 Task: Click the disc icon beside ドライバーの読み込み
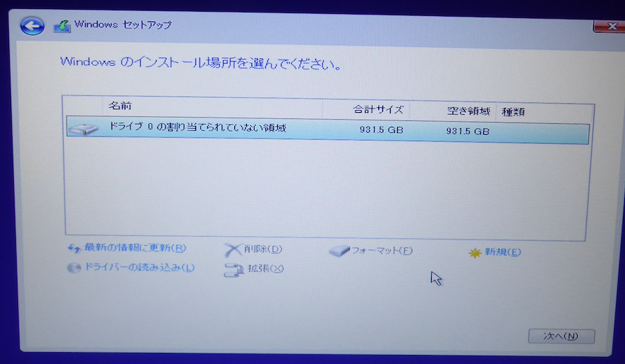pos(74,267)
